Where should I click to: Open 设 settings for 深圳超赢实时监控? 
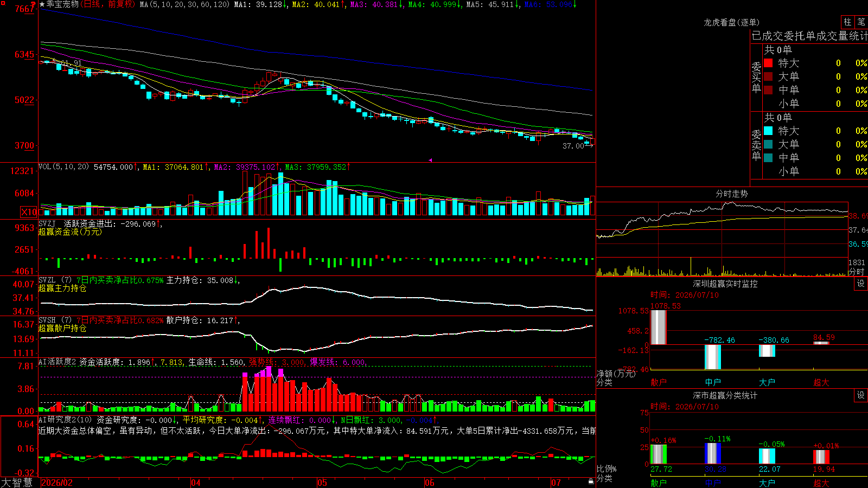pyautogui.click(x=861, y=284)
